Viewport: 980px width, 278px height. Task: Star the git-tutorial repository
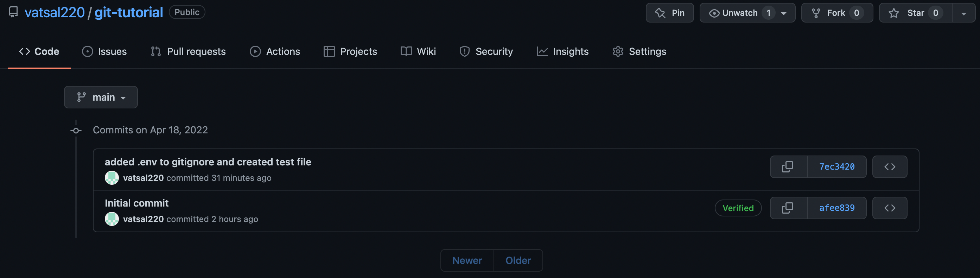coord(915,13)
